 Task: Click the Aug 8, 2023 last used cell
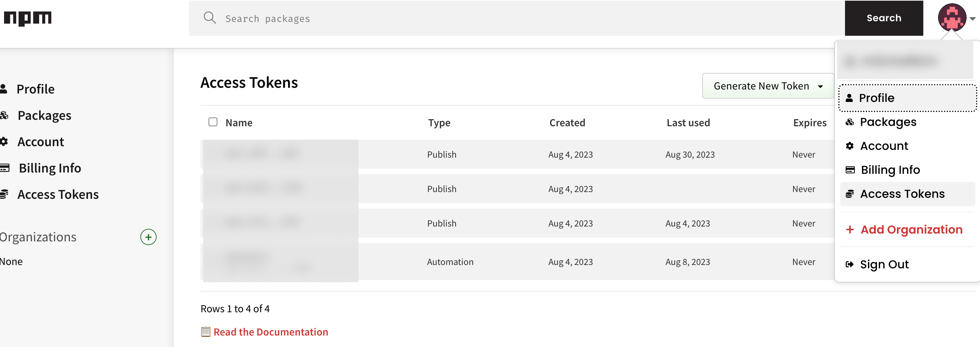tap(687, 262)
